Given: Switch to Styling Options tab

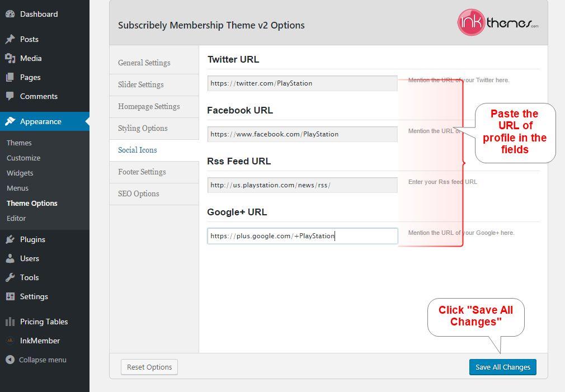Looking at the screenshot, I should pyautogui.click(x=154, y=128).
